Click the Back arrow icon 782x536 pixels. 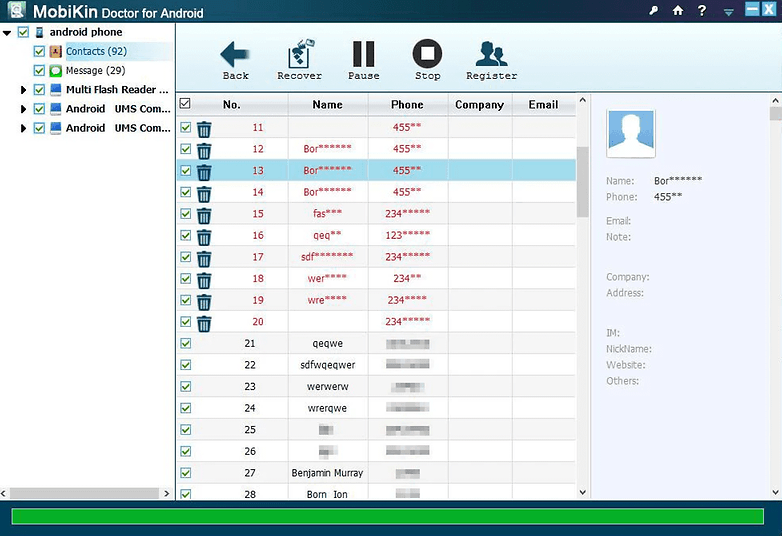coord(235,54)
